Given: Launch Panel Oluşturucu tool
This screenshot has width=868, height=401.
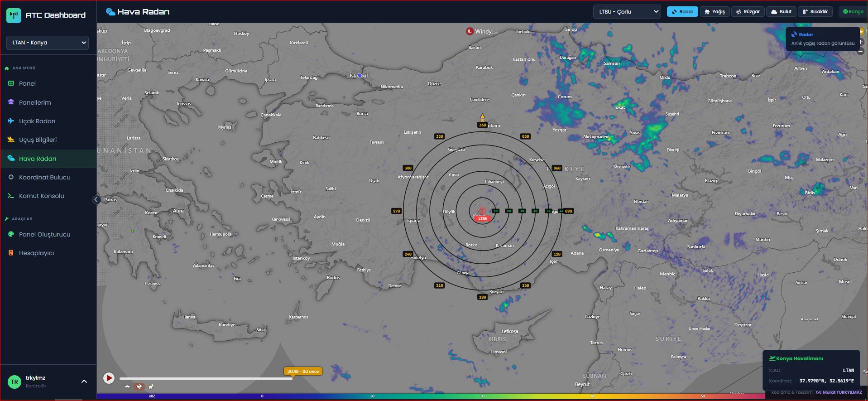Looking at the screenshot, I should pyautogui.click(x=48, y=234).
